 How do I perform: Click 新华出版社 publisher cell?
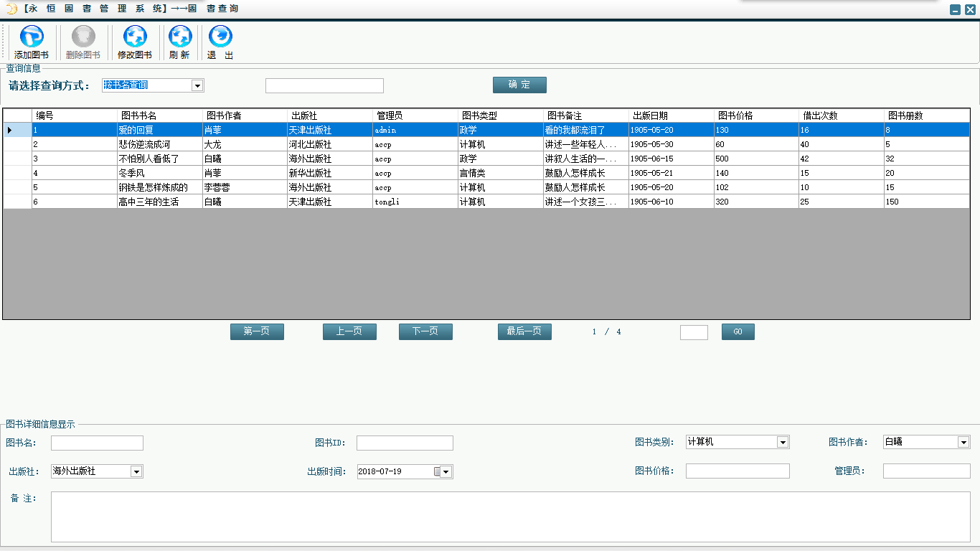[x=331, y=173]
